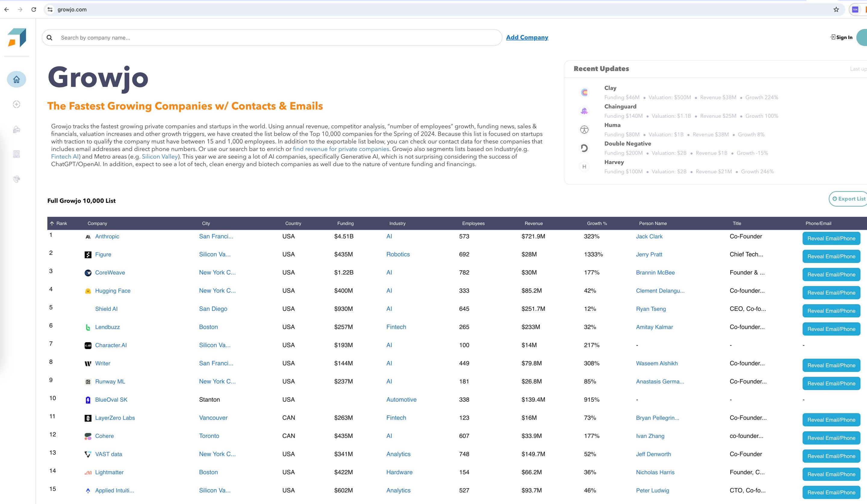Click browser back arrow
867x504 pixels.
pos(7,10)
